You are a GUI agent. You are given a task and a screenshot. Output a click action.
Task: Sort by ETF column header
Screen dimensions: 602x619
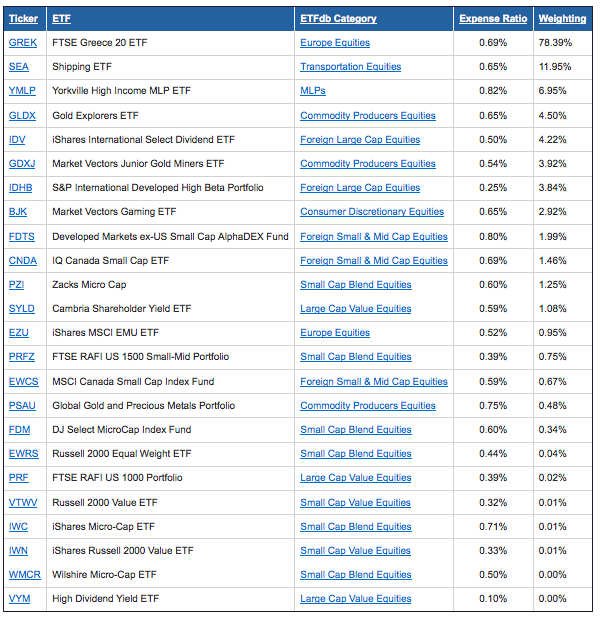(x=61, y=19)
